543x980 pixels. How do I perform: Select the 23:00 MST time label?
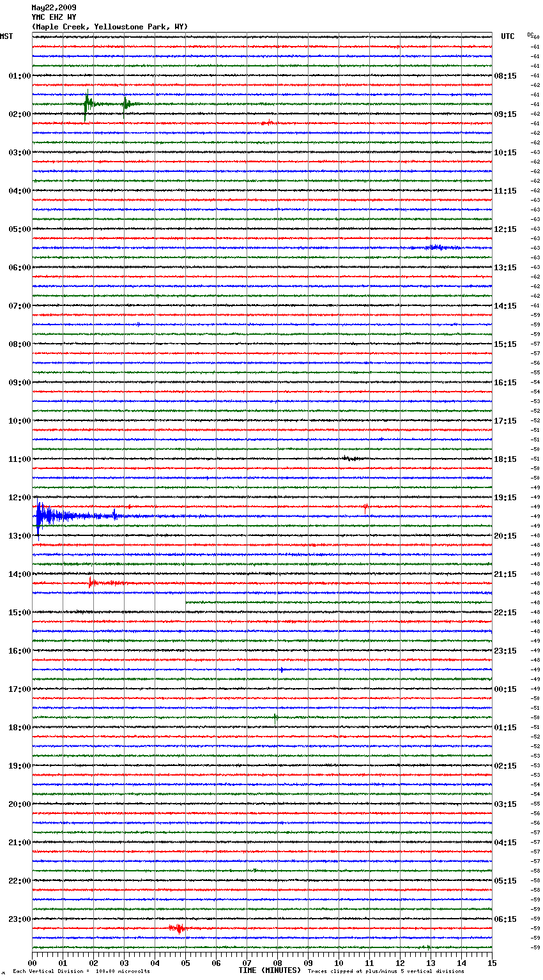point(19,919)
